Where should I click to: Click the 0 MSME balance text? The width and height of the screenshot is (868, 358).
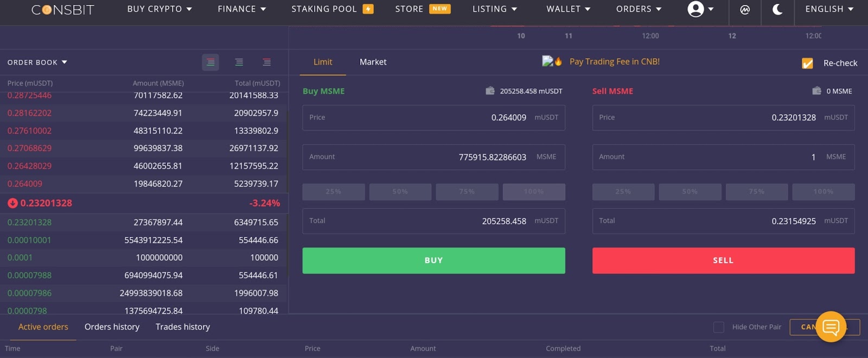point(839,91)
